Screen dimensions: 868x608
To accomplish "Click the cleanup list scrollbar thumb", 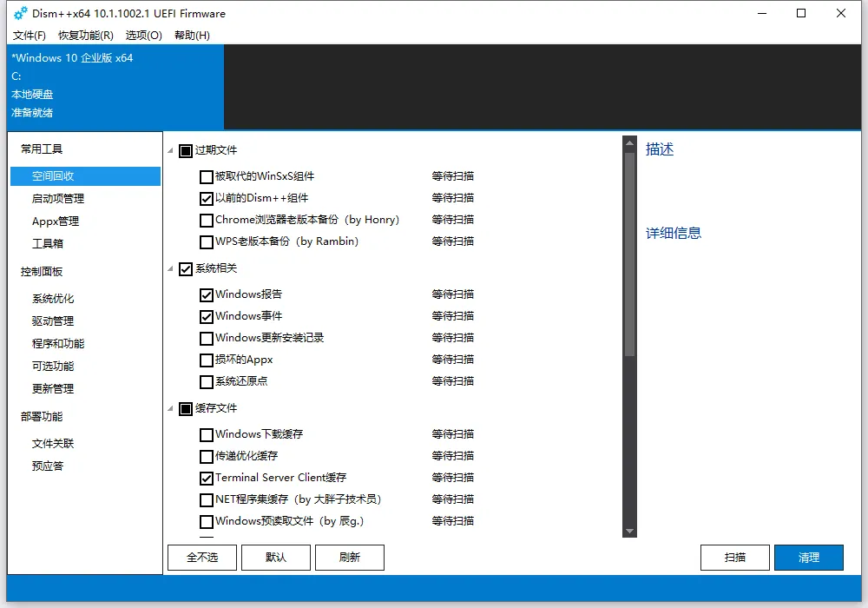I will pyautogui.click(x=629, y=254).
